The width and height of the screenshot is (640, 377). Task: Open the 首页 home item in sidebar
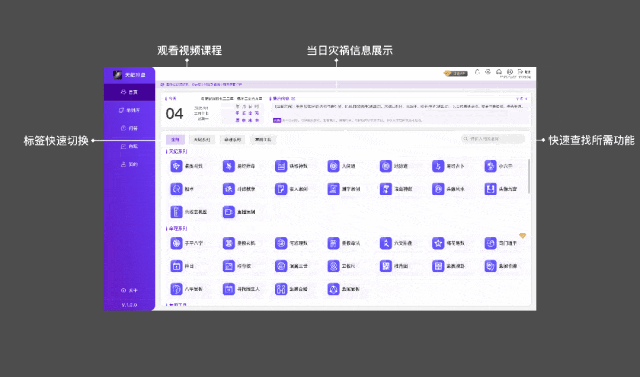coord(129,92)
